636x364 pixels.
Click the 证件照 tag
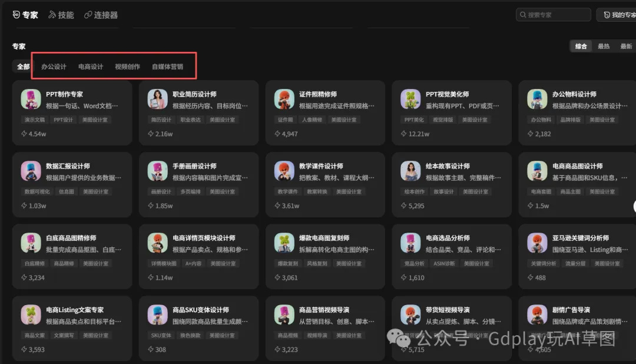pos(285,120)
